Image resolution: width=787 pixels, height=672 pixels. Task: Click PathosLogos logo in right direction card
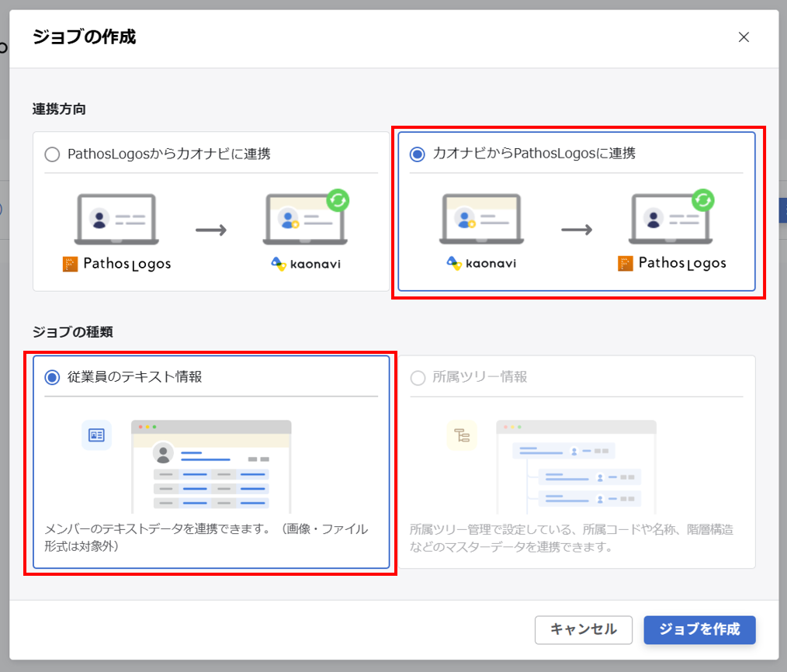(671, 264)
